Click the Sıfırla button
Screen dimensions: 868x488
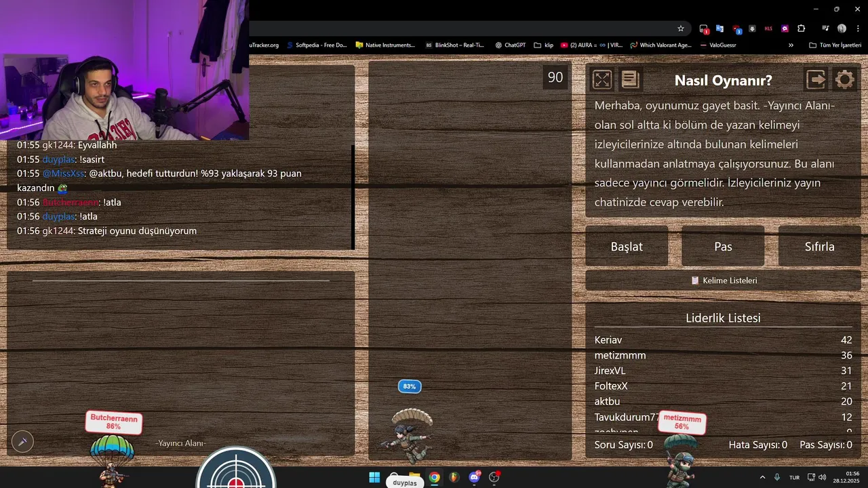[819, 247]
